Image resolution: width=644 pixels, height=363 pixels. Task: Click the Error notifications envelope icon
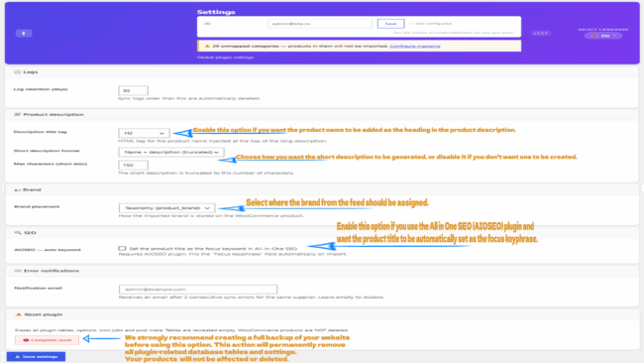pos(18,271)
